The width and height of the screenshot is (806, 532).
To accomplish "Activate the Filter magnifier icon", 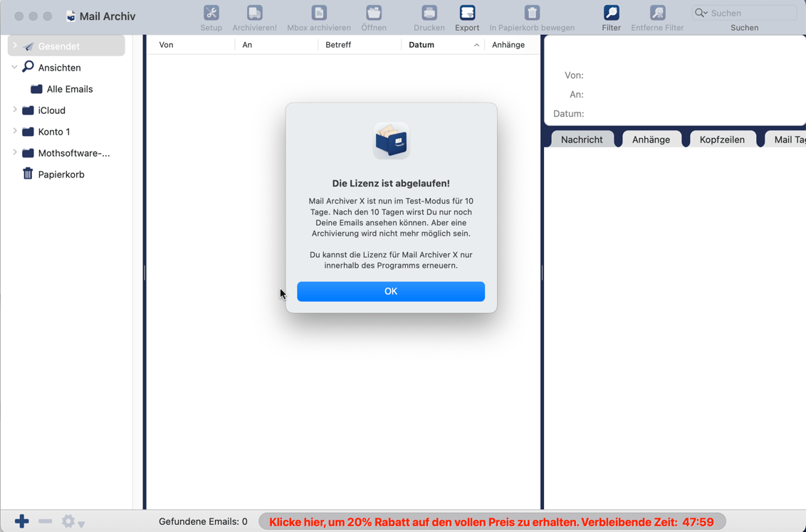I will tap(611, 14).
